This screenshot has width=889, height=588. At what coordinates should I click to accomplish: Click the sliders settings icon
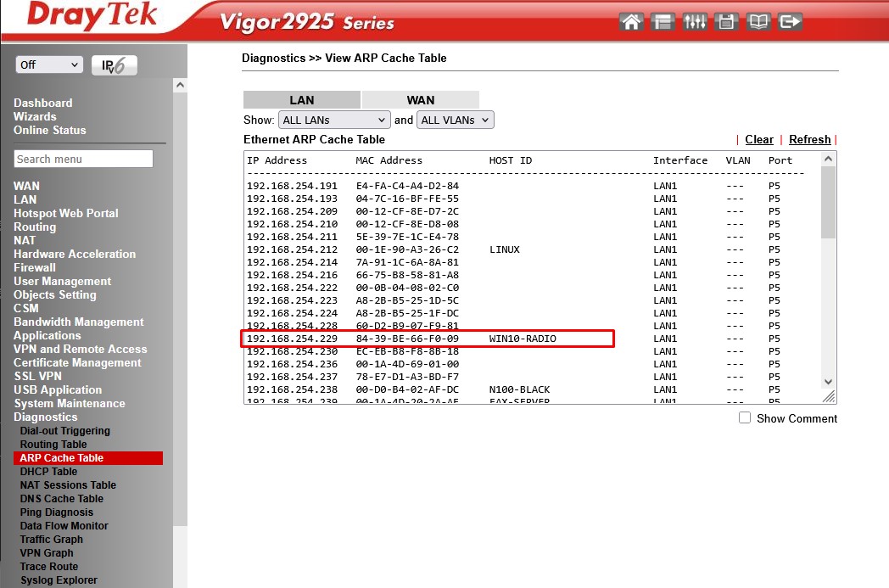point(695,22)
